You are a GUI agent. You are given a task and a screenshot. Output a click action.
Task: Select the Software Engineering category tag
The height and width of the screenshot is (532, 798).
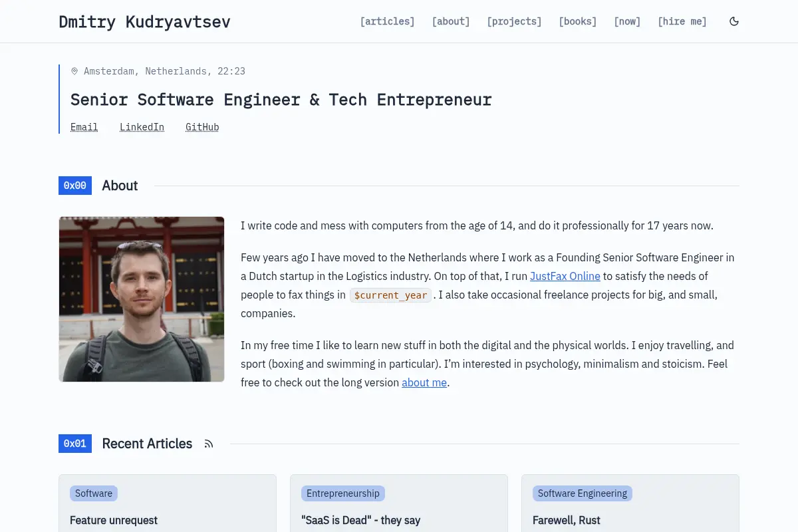(x=583, y=493)
